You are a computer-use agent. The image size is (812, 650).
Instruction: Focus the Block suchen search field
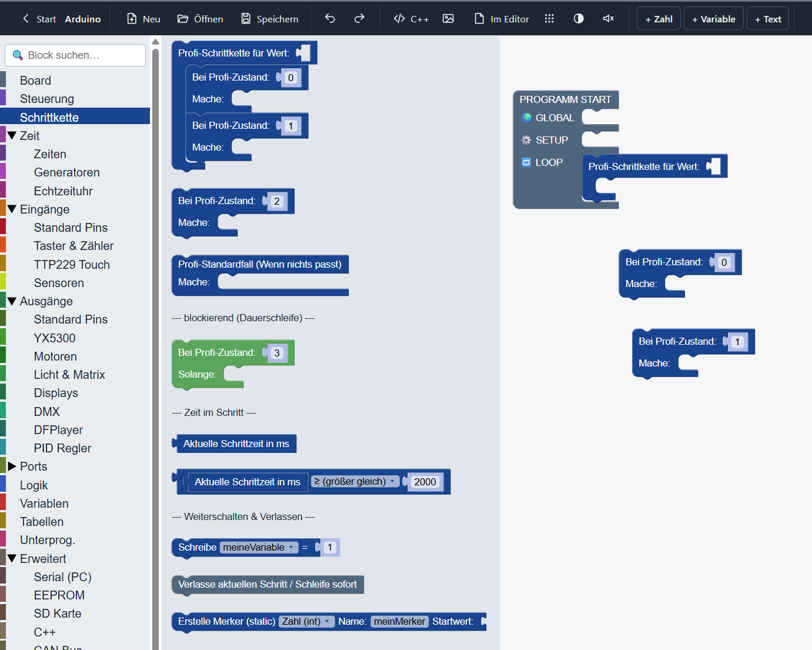click(75, 55)
